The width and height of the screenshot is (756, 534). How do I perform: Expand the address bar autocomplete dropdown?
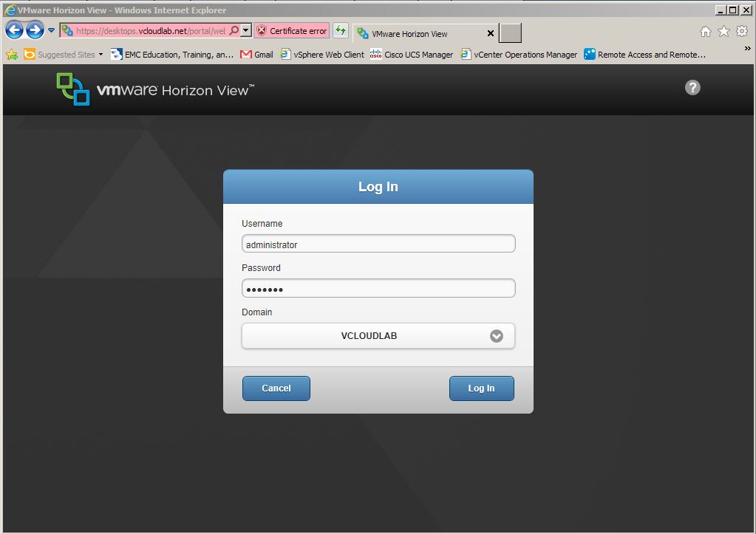(246, 30)
